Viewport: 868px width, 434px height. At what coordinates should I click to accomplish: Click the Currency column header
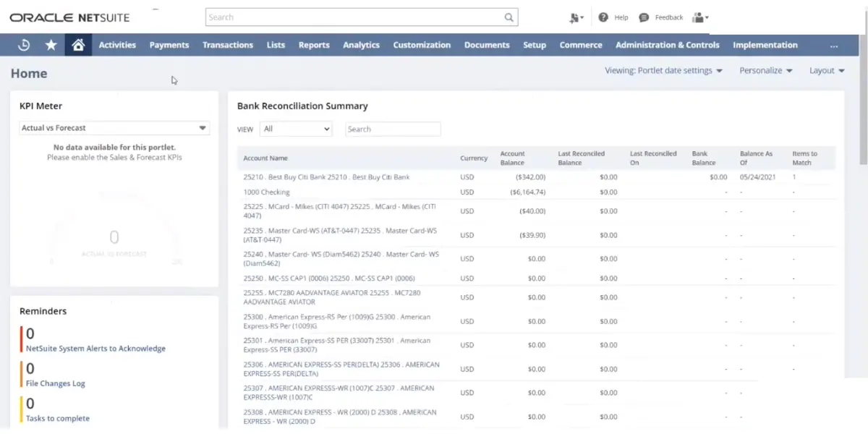[x=474, y=158]
